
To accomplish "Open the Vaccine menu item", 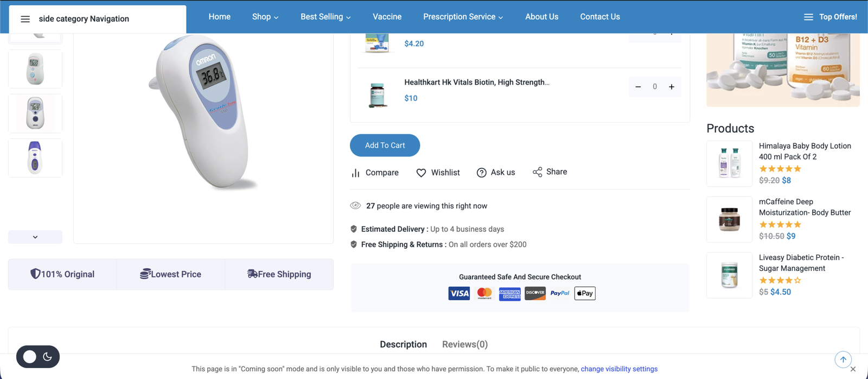I will (387, 17).
